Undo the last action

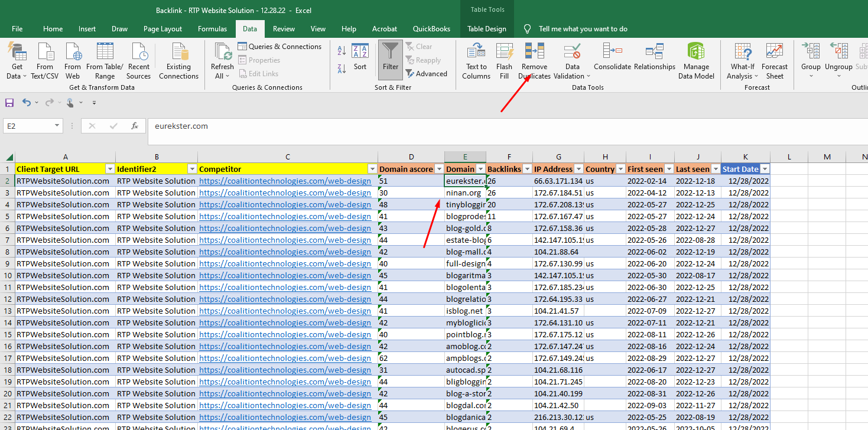tap(27, 103)
